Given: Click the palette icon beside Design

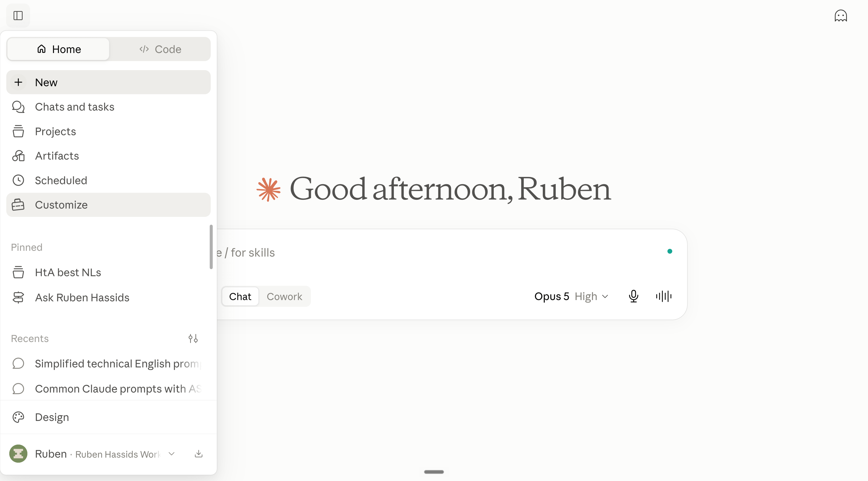Looking at the screenshot, I should [18, 417].
